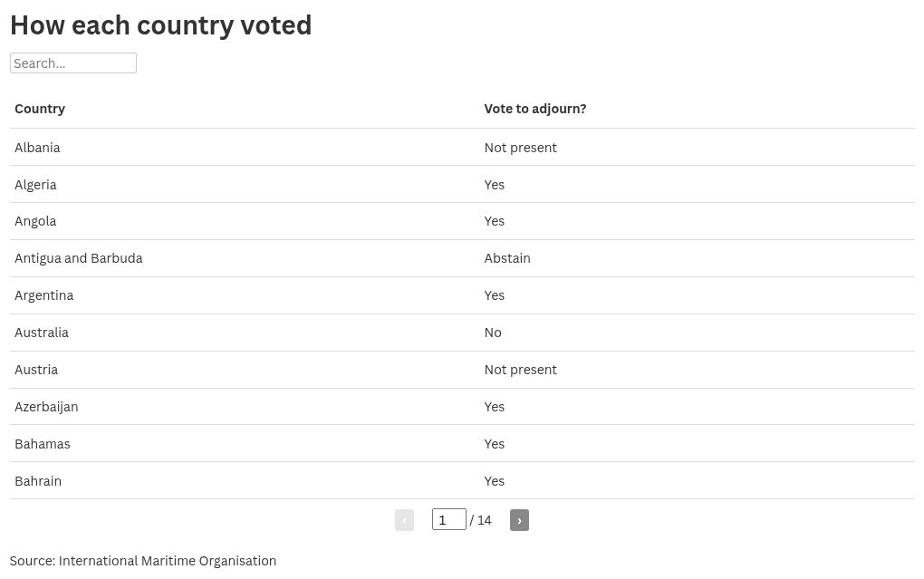Go to next page of results
Screen dimensions: 924x579
pyautogui.click(x=519, y=520)
